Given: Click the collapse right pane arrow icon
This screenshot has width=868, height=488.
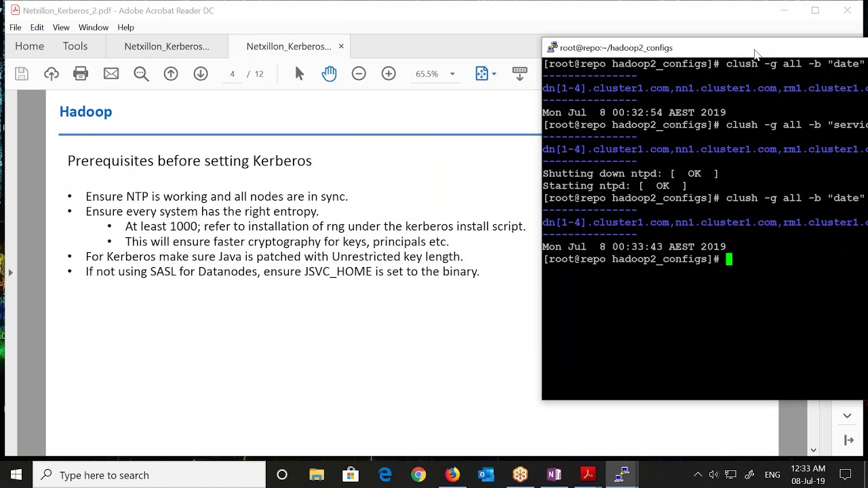Looking at the screenshot, I should [x=848, y=440].
